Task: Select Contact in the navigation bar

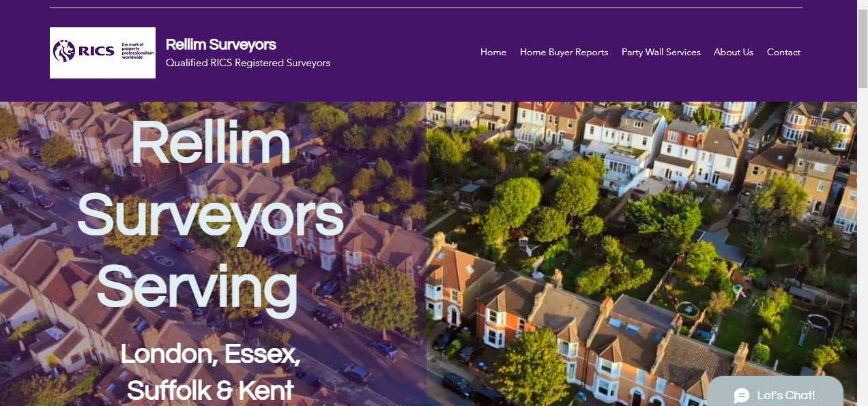Action: coord(783,52)
